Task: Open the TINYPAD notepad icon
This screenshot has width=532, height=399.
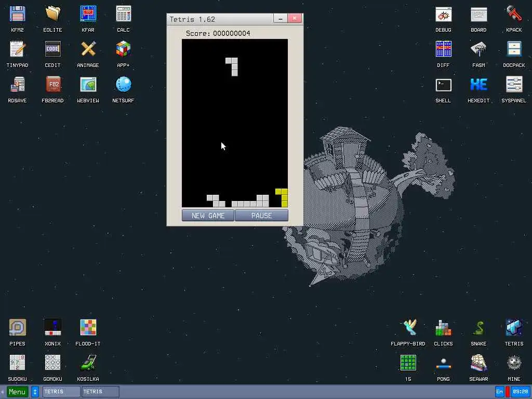Action: (x=17, y=49)
